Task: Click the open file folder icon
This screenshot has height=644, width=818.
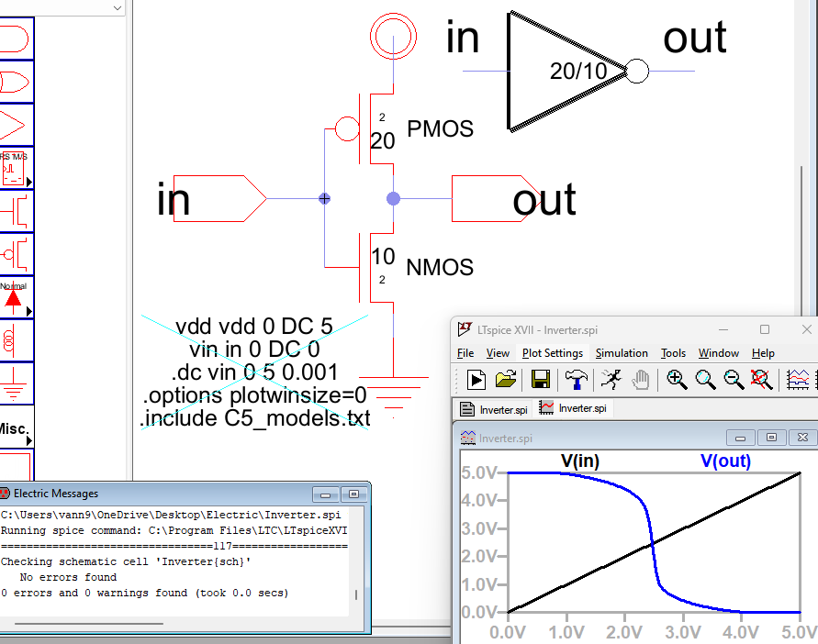Action: tap(506, 380)
